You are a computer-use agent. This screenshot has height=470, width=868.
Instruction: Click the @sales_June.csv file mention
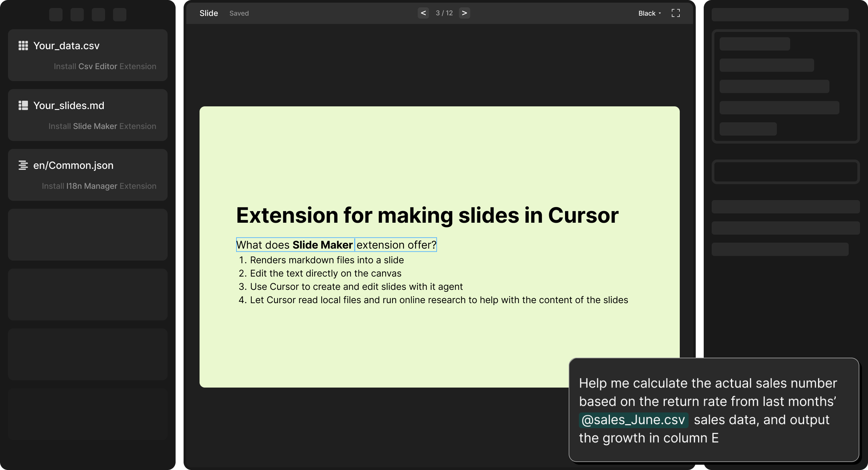pos(634,420)
